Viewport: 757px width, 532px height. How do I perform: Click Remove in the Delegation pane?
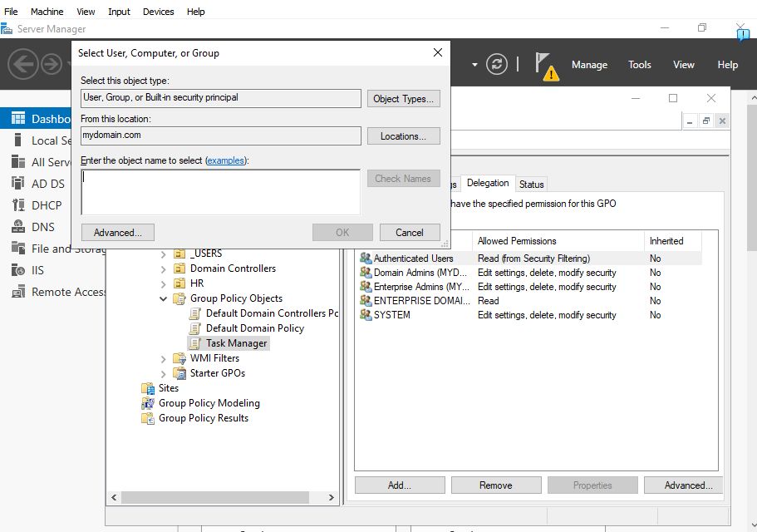[496, 485]
